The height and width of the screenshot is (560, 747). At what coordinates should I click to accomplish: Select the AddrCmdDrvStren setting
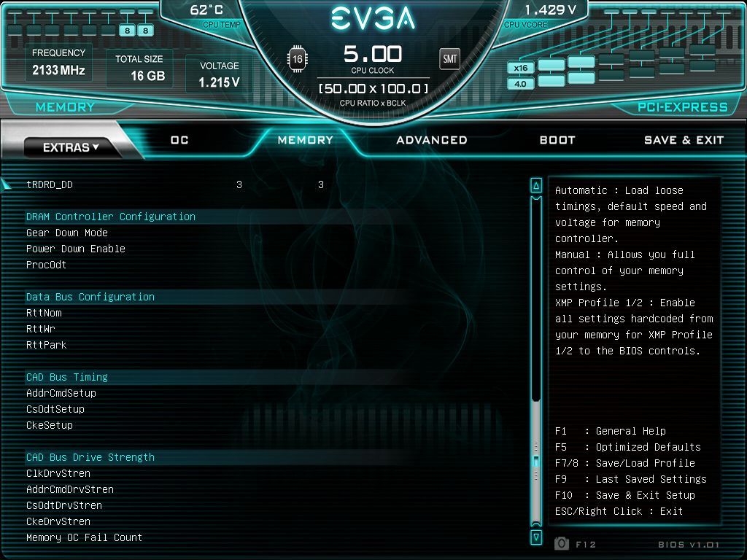coord(70,489)
